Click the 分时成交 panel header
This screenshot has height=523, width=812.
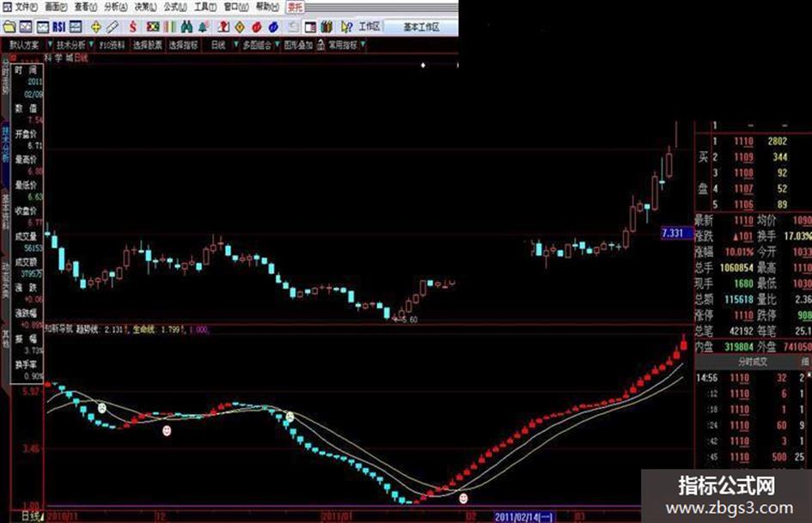click(753, 362)
